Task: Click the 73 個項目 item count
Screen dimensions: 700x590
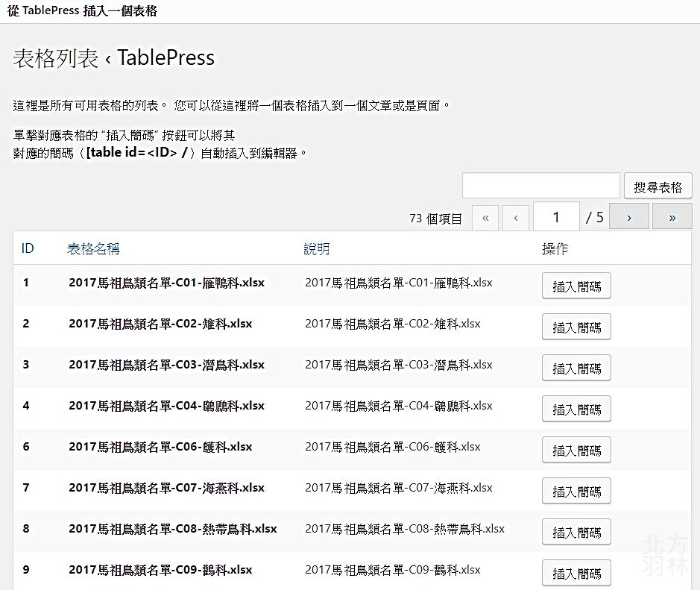Action: (435, 219)
